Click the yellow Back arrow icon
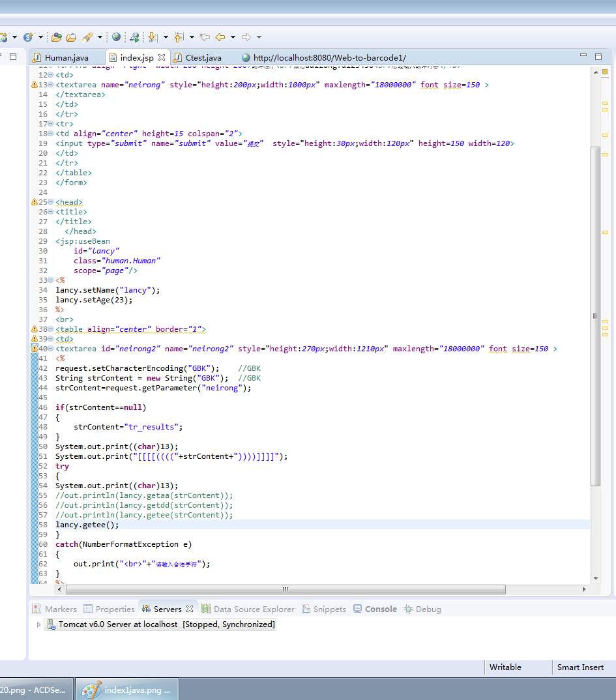 click(220, 37)
